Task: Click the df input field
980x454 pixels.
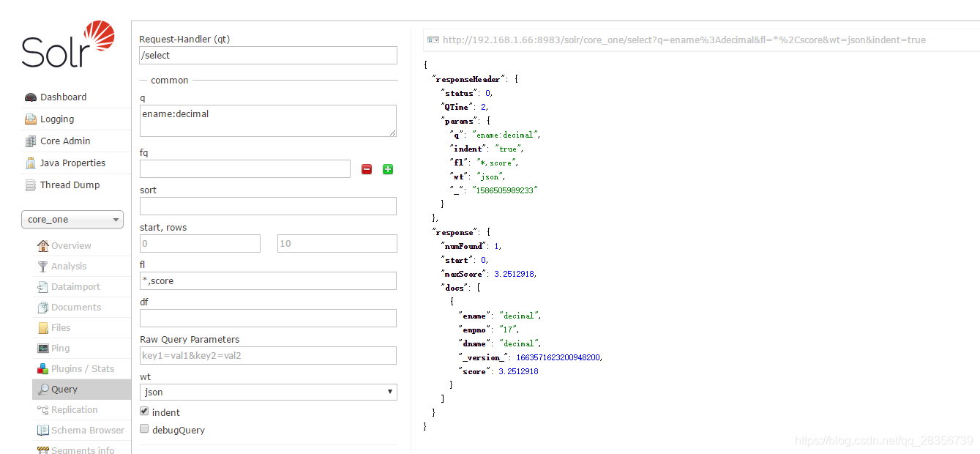Action: (x=269, y=318)
